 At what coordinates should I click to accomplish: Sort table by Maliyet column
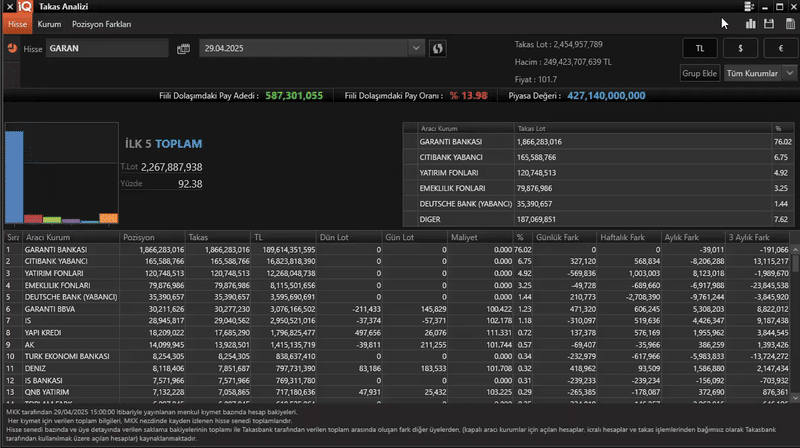480,237
